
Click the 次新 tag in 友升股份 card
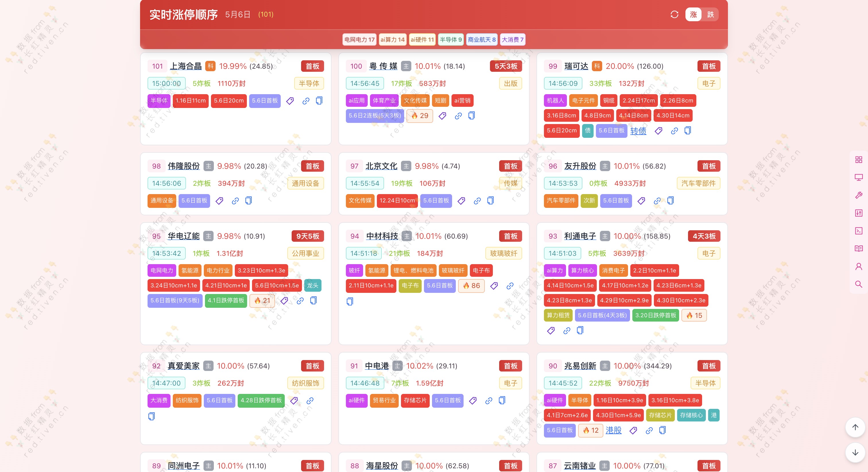(589, 201)
